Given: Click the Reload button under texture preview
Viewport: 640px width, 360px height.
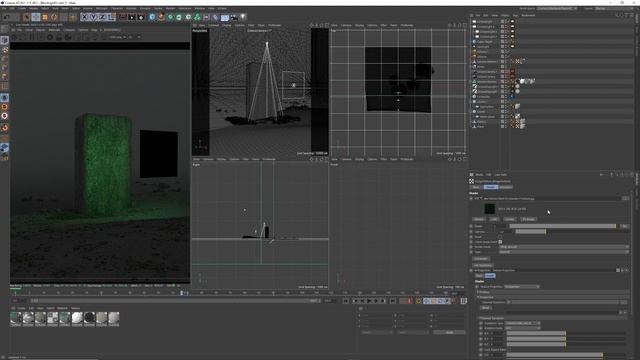Looking at the screenshot, I should coord(479,219).
